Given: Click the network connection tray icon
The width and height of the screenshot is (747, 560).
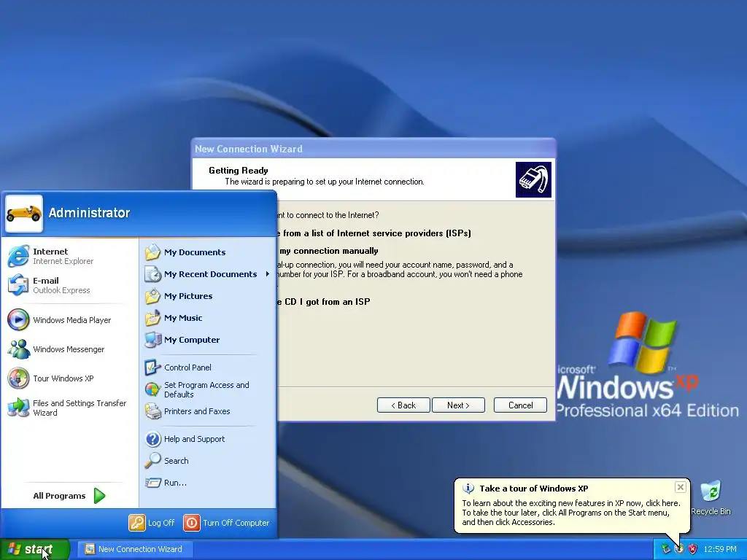Looking at the screenshot, I should pos(665,549).
